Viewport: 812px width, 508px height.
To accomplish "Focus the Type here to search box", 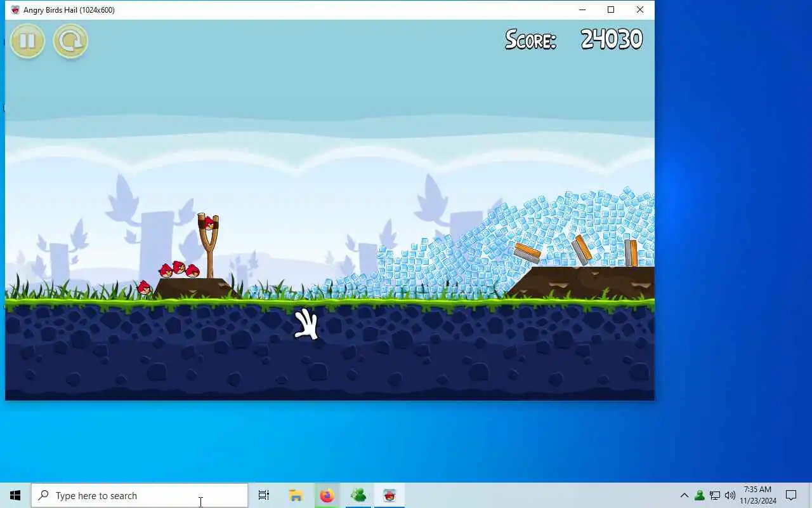I will [140, 495].
